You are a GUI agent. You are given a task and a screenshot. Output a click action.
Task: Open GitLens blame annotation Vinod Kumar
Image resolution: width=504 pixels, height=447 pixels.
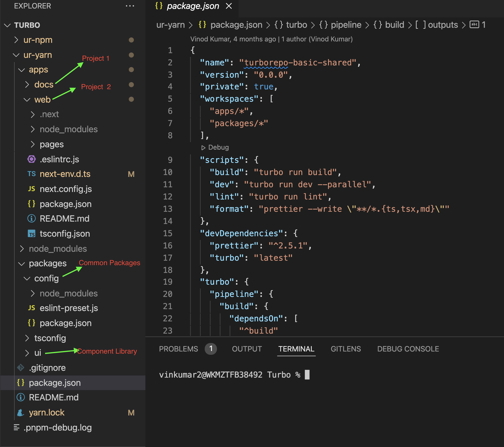tap(272, 39)
